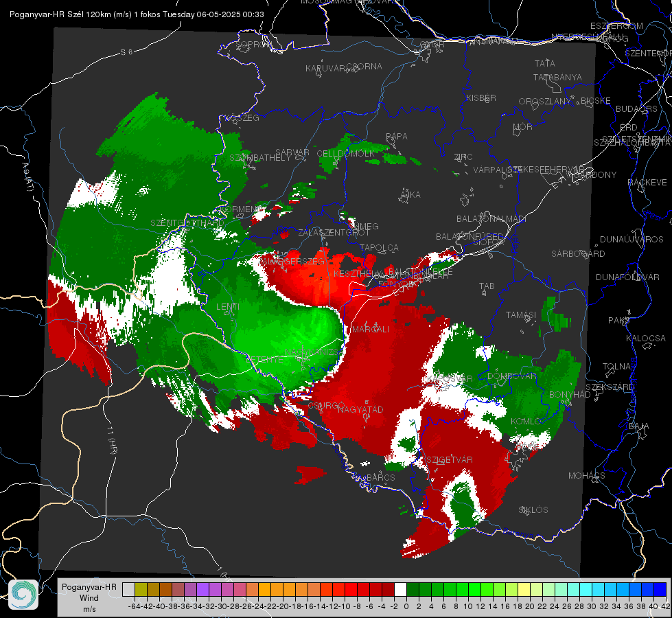
Task: Click the KAPUVAR town label
Action: (326, 69)
